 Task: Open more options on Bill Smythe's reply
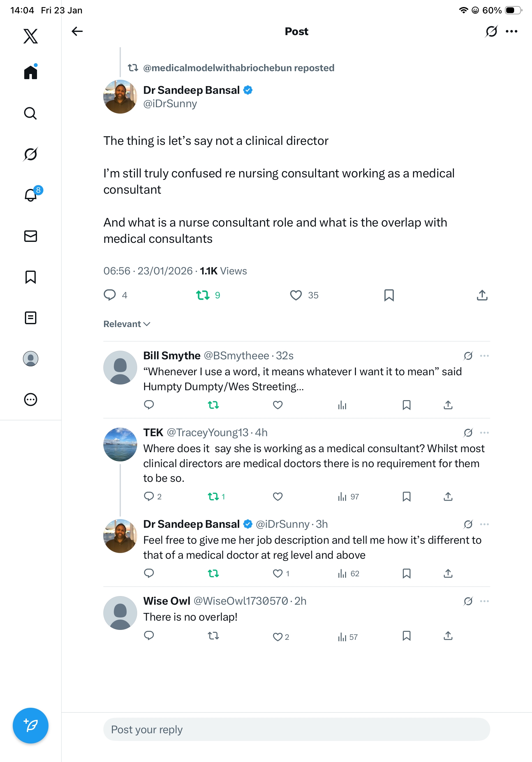pyautogui.click(x=484, y=356)
